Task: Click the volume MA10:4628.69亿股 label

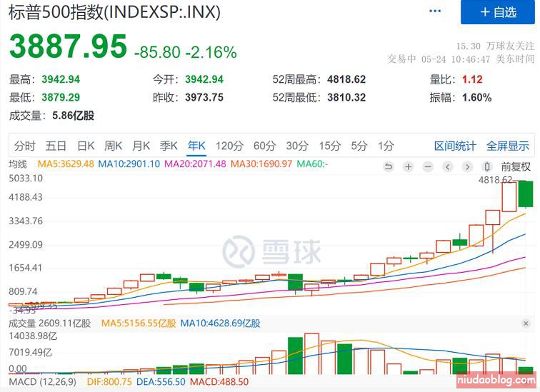Action: 221,323
